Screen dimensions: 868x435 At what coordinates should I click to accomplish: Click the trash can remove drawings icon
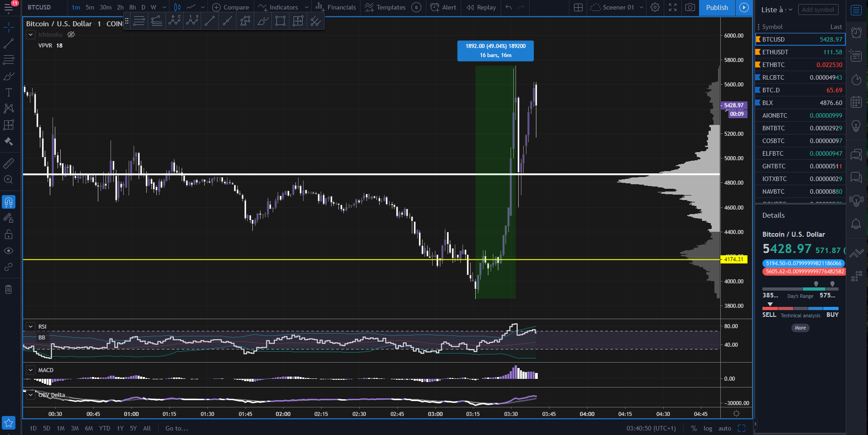tap(9, 290)
